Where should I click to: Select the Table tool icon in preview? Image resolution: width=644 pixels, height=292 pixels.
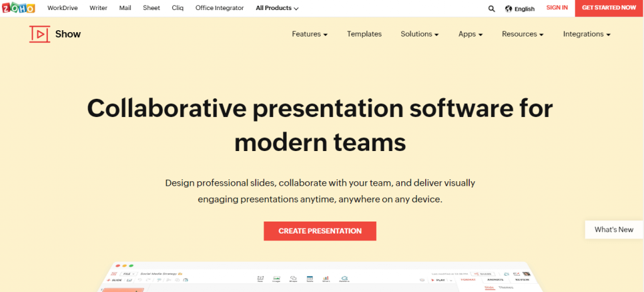click(x=309, y=279)
